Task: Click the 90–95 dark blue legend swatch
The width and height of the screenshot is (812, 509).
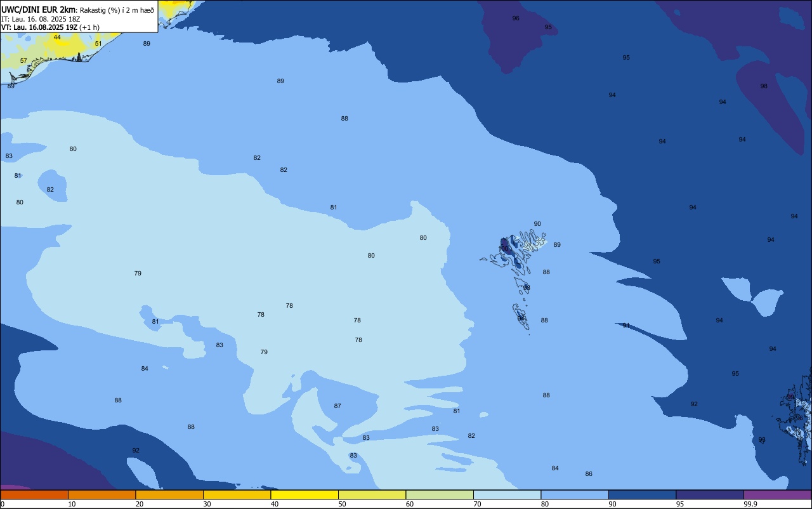Action: coord(642,494)
